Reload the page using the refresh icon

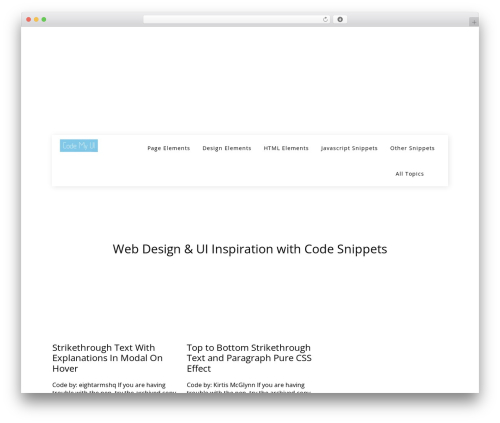click(x=325, y=20)
